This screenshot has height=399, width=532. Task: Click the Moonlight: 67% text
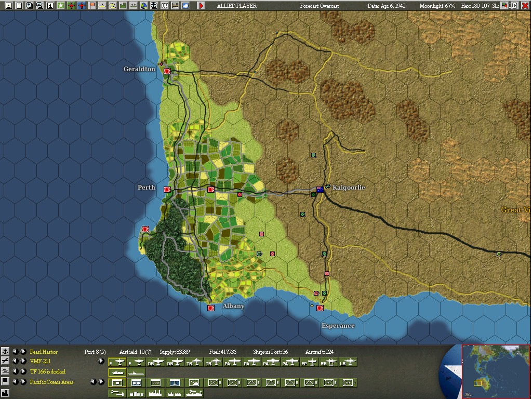(437, 6)
